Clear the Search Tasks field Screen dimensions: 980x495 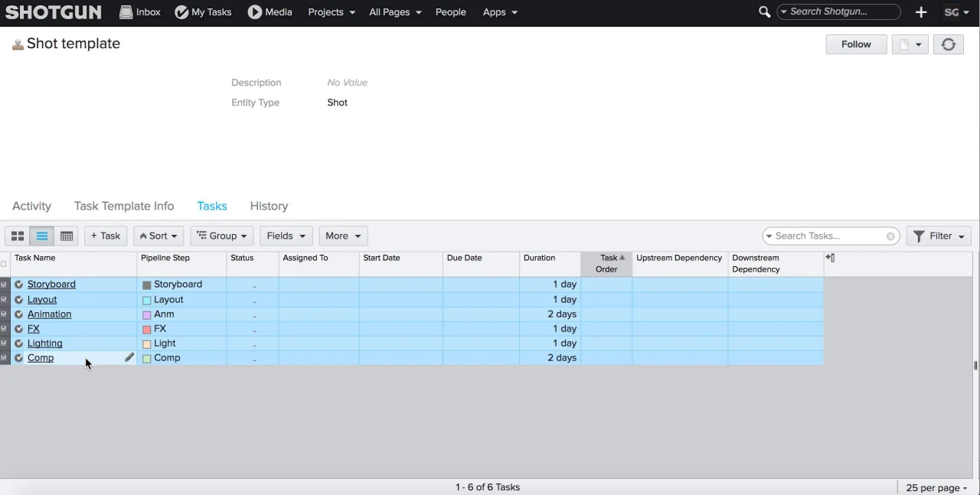click(890, 236)
